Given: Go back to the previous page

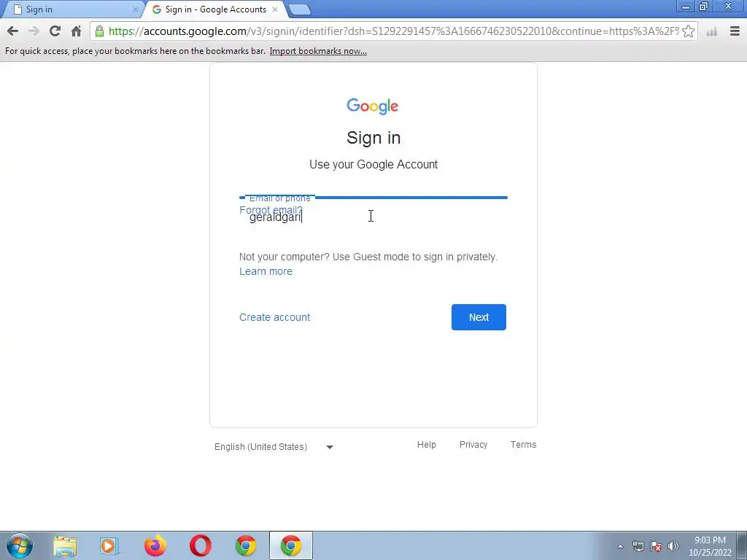Looking at the screenshot, I should (x=13, y=31).
